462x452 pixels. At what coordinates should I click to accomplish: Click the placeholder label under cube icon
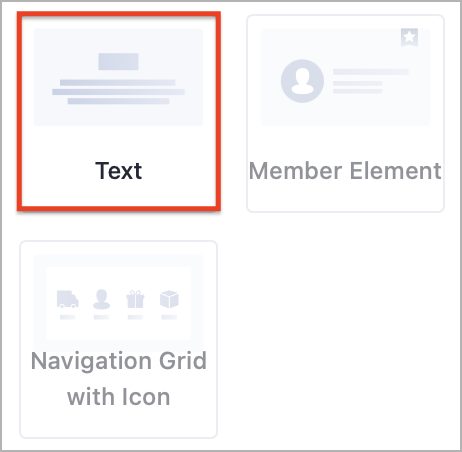[x=169, y=317]
